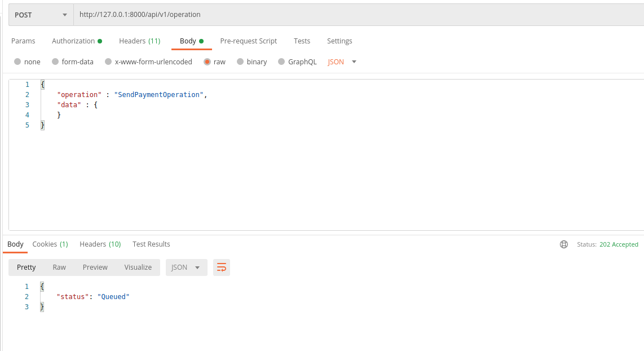Switch to the Params tab
The image size is (644, 351).
[x=23, y=41]
